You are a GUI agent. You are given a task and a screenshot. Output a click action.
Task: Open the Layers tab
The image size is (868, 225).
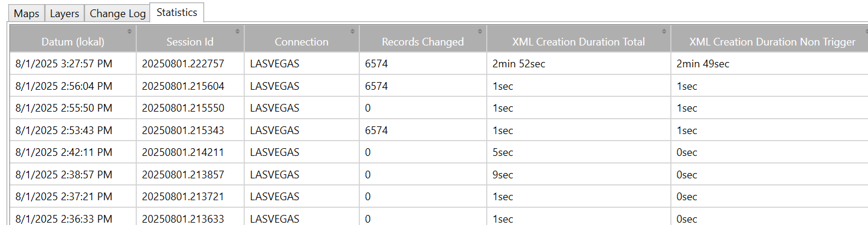point(64,14)
